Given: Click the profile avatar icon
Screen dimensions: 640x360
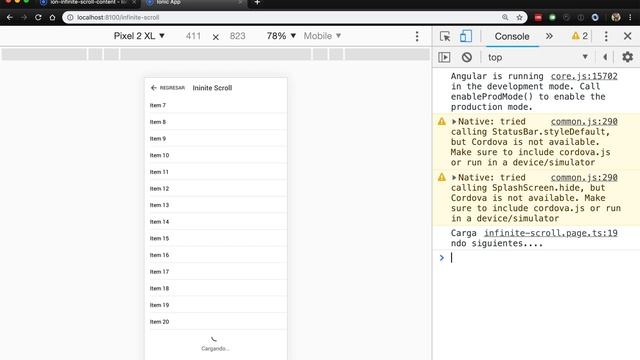Looking at the screenshot, I should (x=616, y=18).
